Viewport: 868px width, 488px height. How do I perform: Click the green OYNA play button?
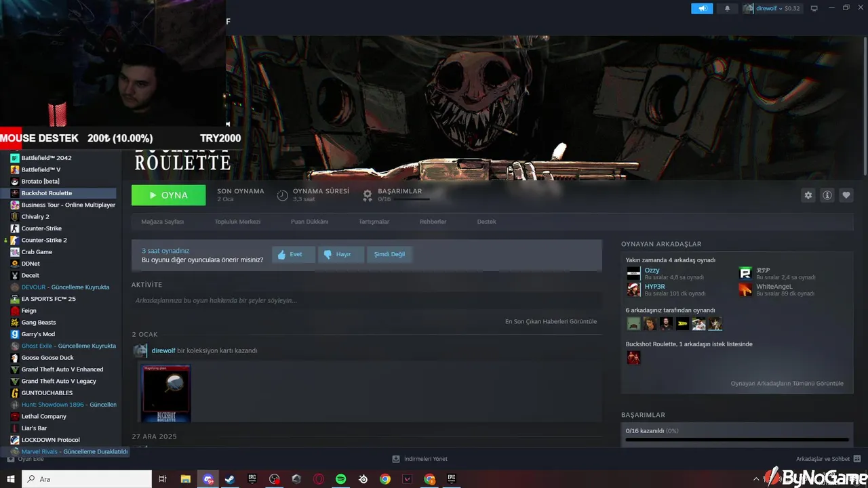pyautogui.click(x=169, y=195)
